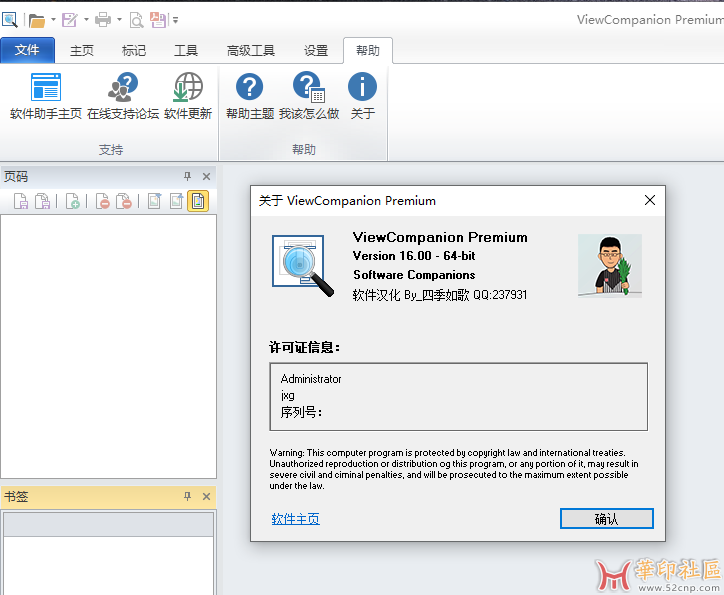Click the 序列号 serial number line

[301, 412]
